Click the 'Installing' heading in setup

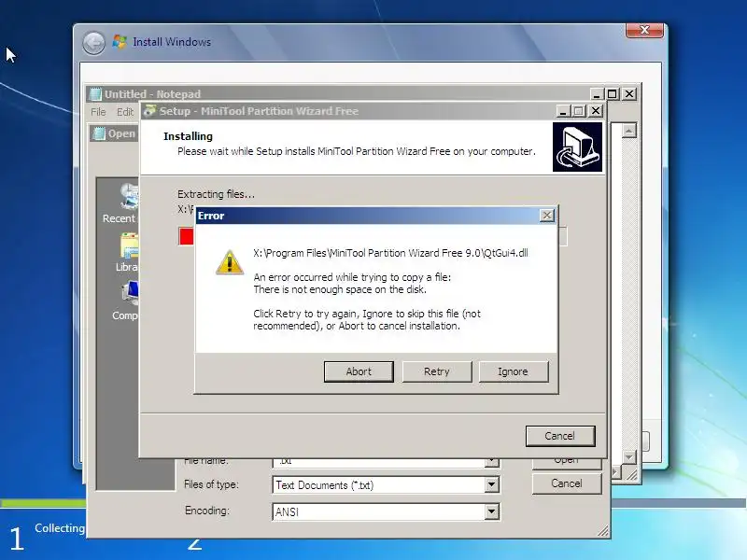coord(189,136)
